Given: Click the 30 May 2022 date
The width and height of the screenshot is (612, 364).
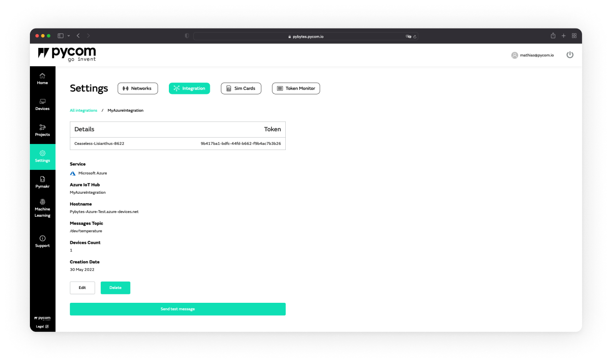Looking at the screenshot, I should click(x=82, y=270).
